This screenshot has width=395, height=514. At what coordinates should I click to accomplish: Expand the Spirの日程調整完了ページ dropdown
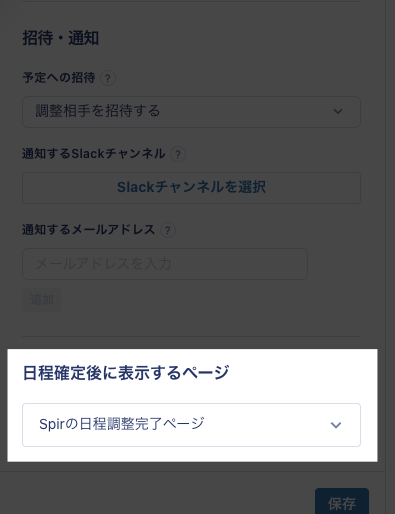coord(191,425)
